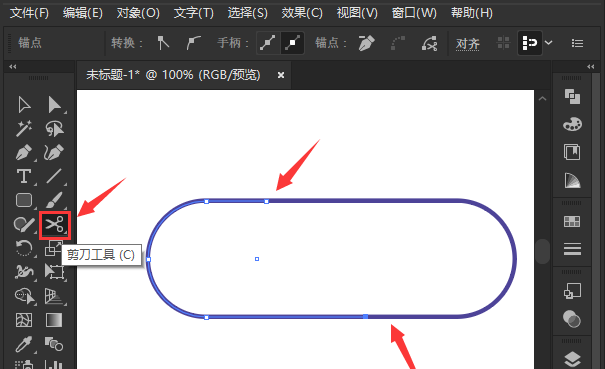Select the Shaper tool
The width and height of the screenshot is (605, 369).
pos(24,224)
